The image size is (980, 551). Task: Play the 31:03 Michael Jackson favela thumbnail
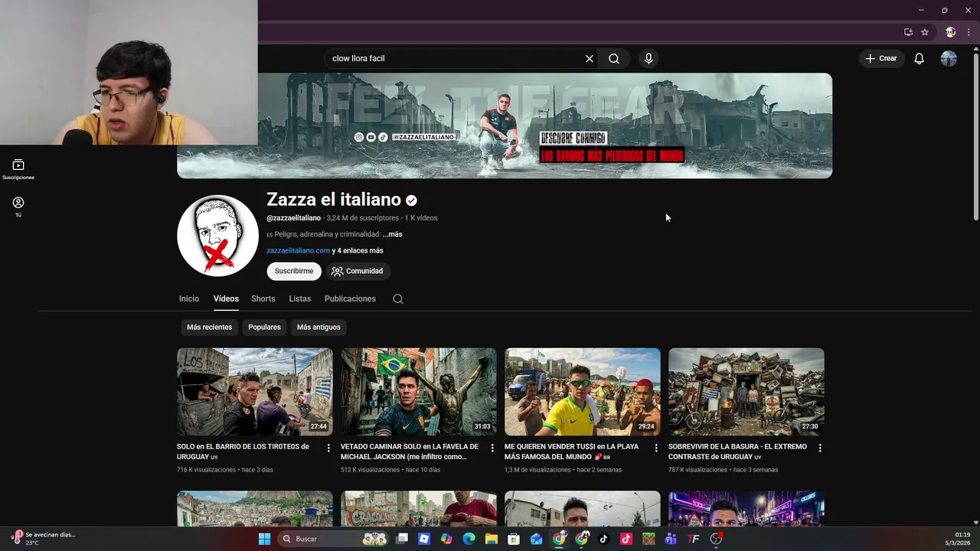pos(419,392)
